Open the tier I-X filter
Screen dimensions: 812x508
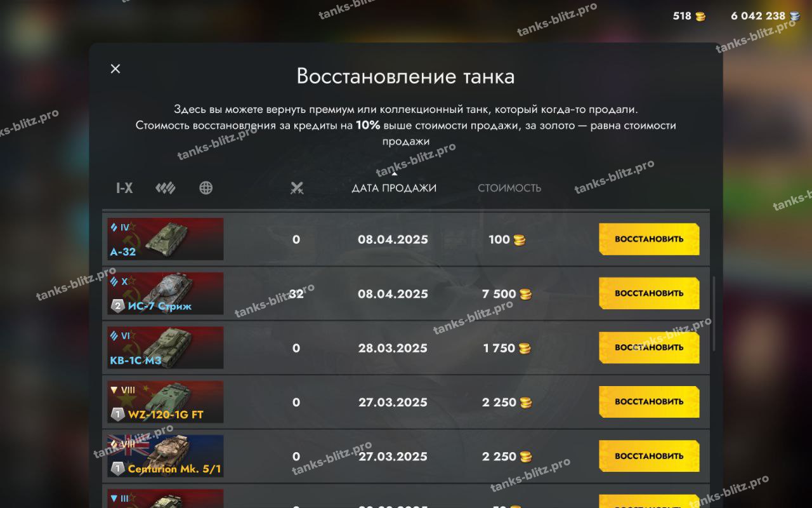[124, 188]
